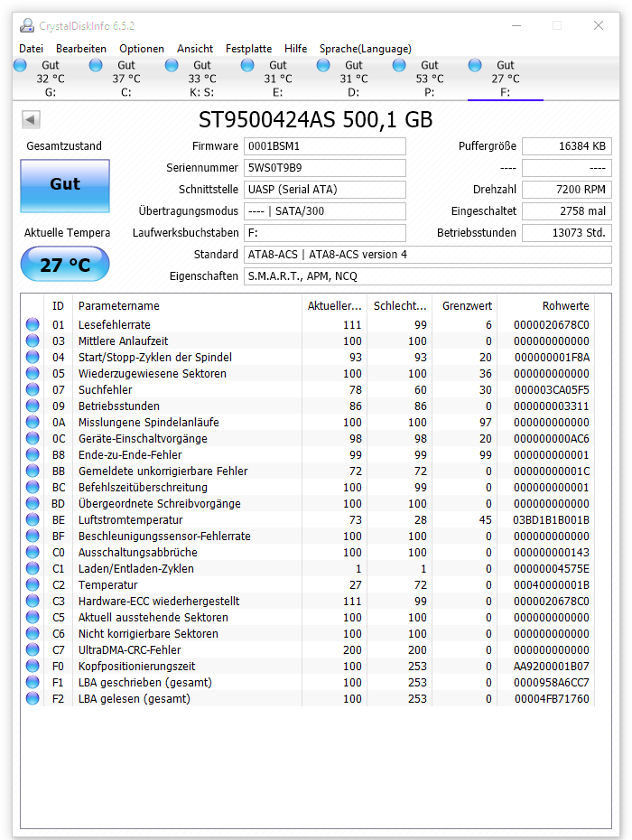This screenshot has height=840, width=632.
Task: Click status icon of Kopfpositionierungszeit row
Action: (x=33, y=666)
